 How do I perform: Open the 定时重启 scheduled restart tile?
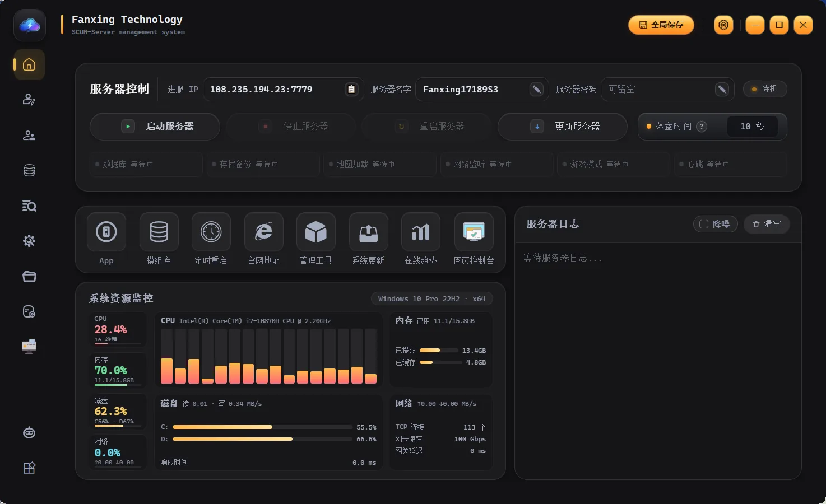click(211, 232)
